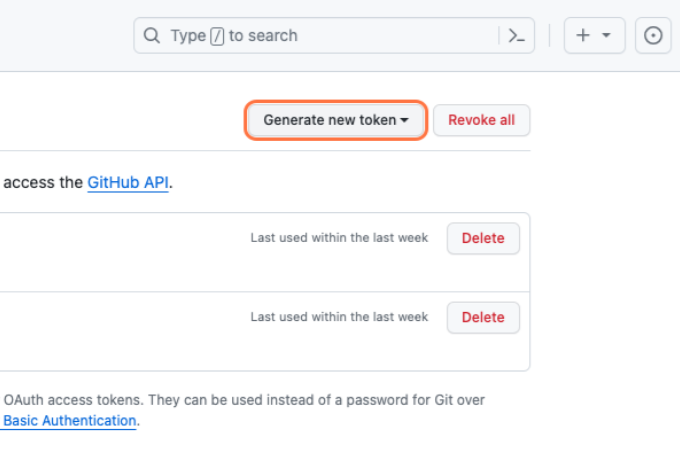Click the plus icon to create new

(x=584, y=36)
